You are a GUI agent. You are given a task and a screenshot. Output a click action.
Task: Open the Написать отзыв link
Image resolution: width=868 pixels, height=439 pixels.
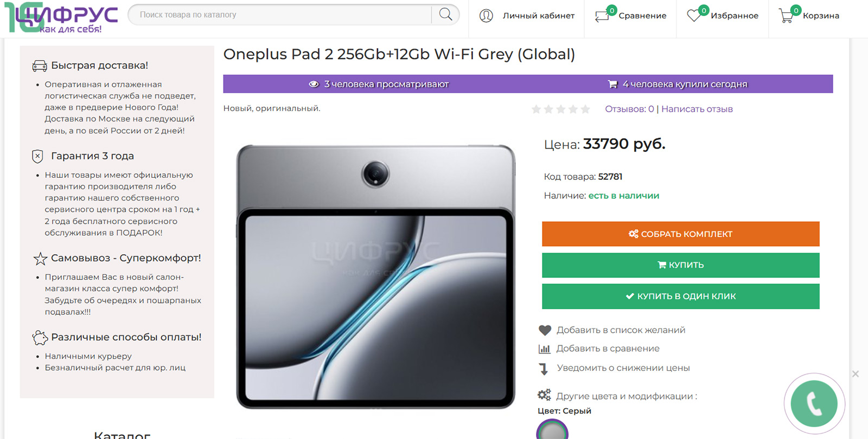pyautogui.click(x=697, y=109)
